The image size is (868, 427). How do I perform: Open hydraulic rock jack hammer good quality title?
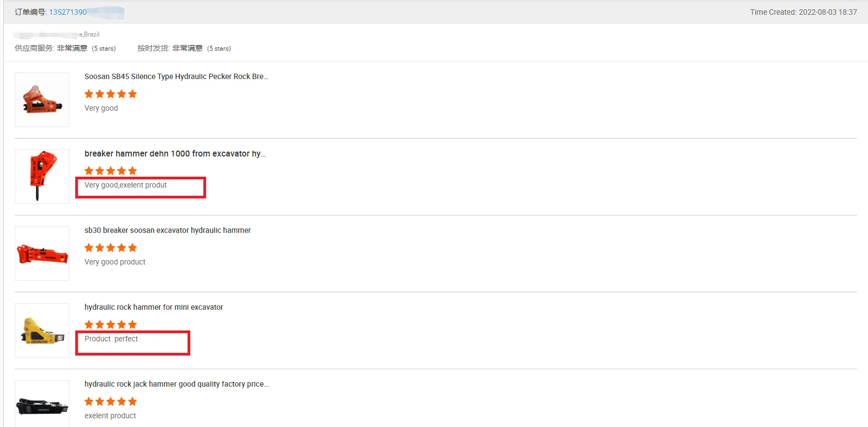tap(176, 384)
